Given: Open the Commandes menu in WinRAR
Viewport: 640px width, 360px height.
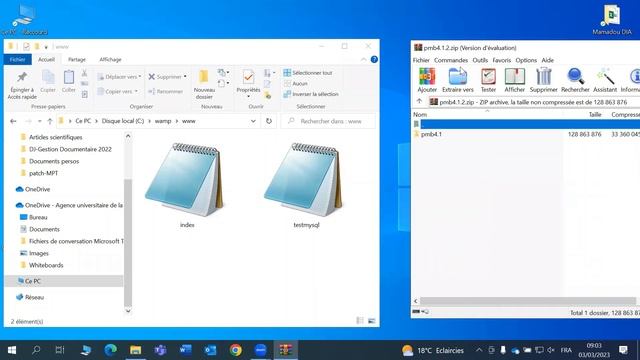Looking at the screenshot, I should click(x=451, y=60).
